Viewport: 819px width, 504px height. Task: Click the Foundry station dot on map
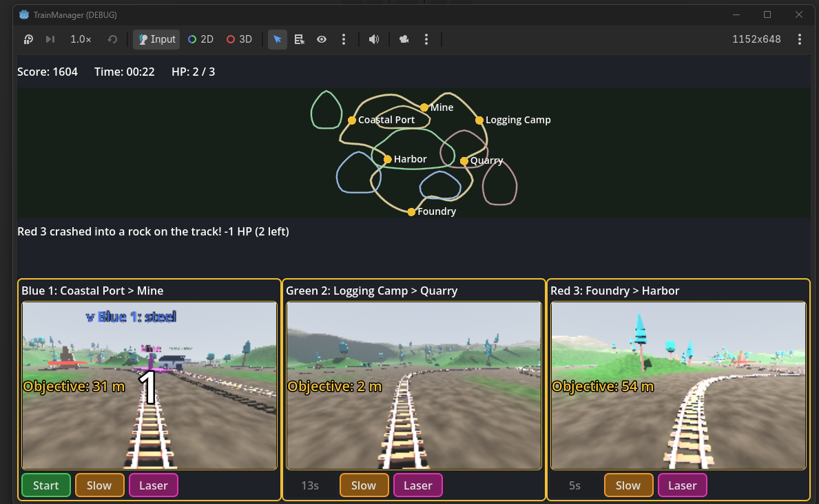tap(412, 211)
